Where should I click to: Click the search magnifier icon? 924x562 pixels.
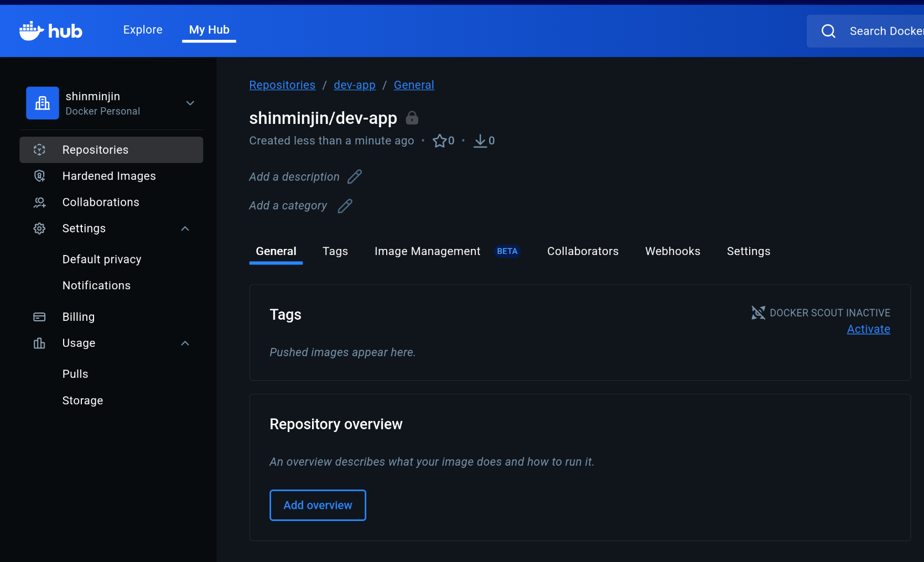pyautogui.click(x=828, y=31)
